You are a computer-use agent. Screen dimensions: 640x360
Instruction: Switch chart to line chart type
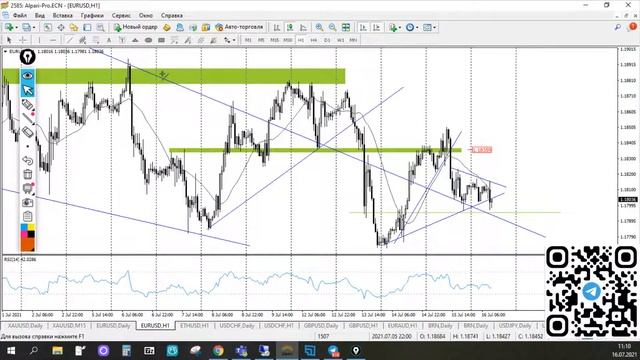click(303, 27)
